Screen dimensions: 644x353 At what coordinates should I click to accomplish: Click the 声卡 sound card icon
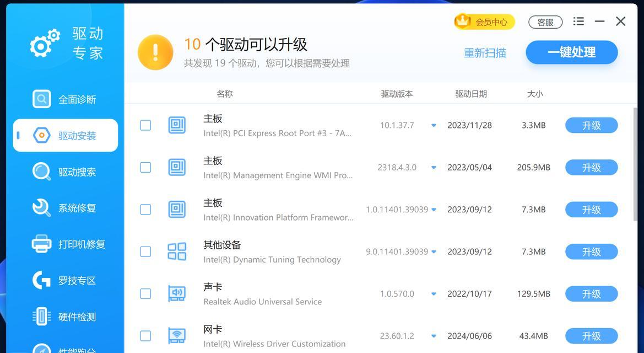pos(177,294)
